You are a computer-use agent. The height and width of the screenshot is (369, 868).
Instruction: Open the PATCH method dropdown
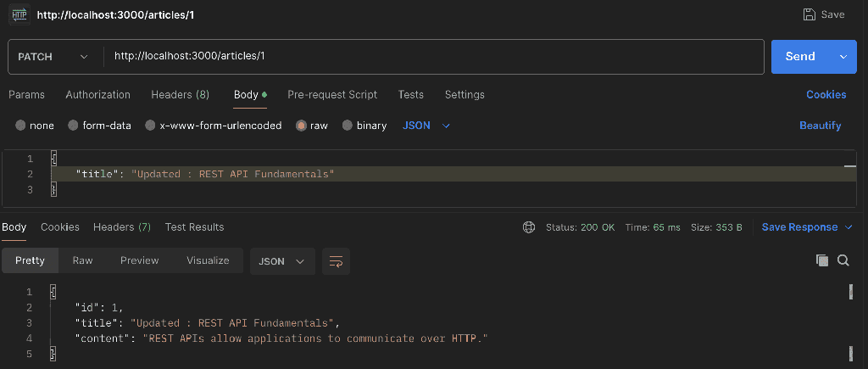53,57
